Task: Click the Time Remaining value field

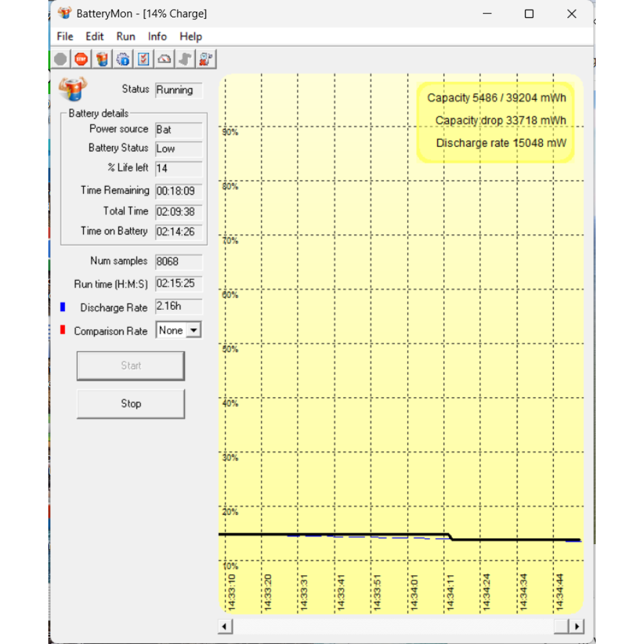Action: (x=178, y=191)
